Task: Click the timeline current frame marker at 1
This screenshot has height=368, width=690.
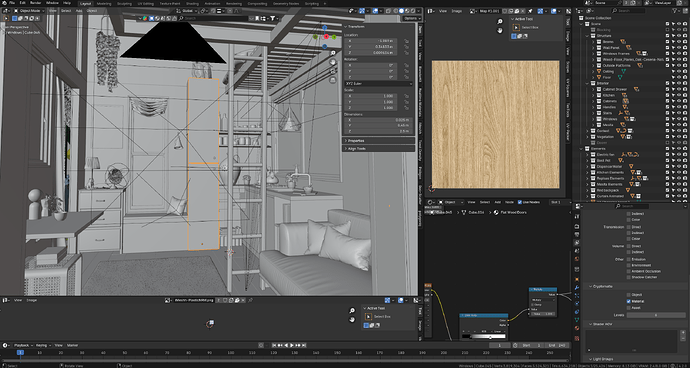Action: [20, 353]
